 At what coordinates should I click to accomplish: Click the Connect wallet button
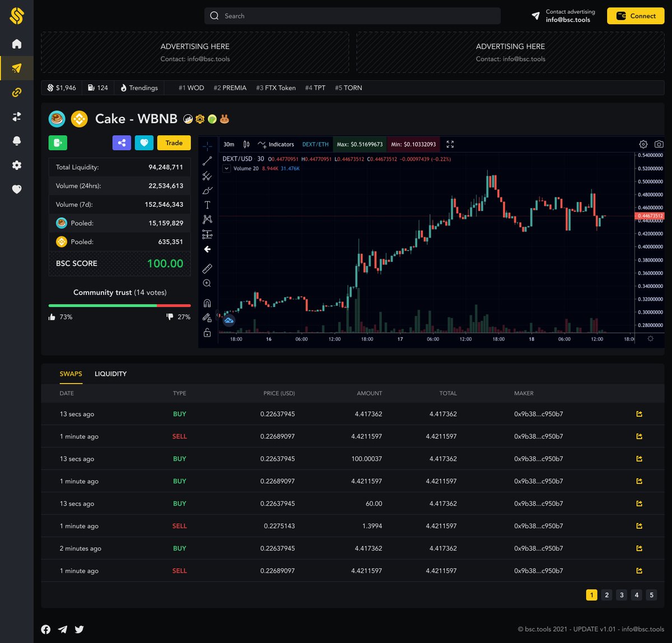click(x=636, y=16)
